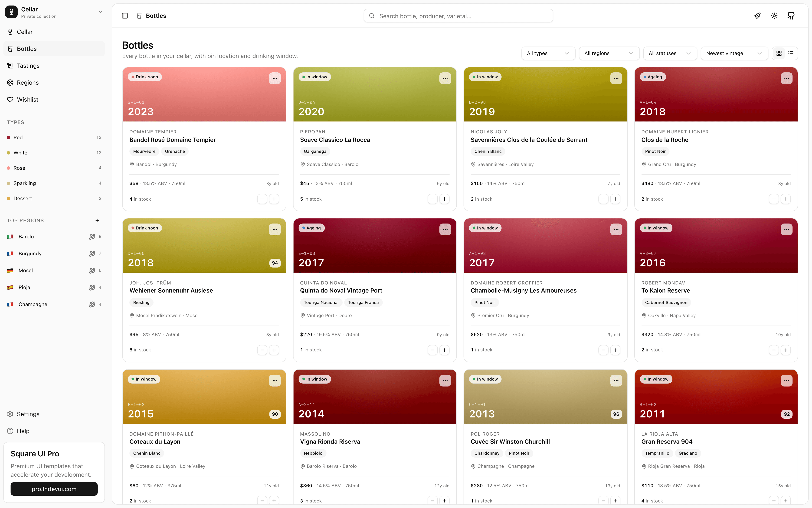812x508 pixels.
Task: Open more options for Bandol Rosé card
Action: [x=275, y=78]
